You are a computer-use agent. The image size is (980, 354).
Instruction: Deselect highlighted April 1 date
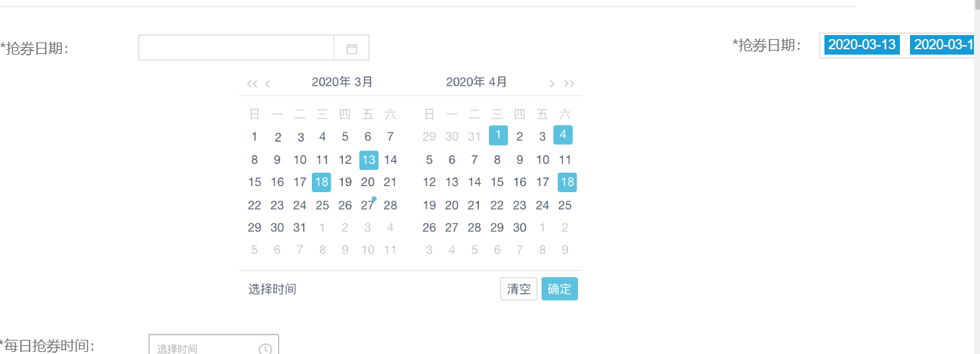(x=498, y=135)
